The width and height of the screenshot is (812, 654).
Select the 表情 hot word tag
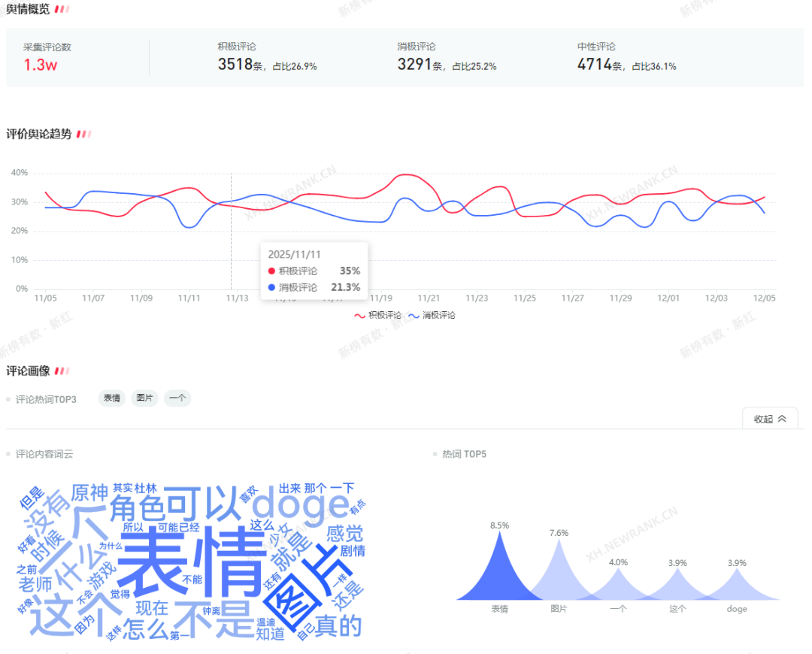112,398
